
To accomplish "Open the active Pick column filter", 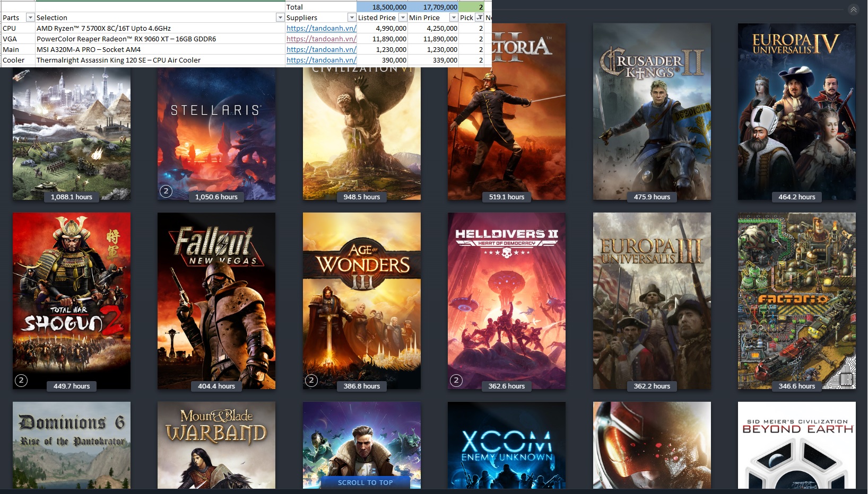I will pyautogui.click(x=479, y=17).
